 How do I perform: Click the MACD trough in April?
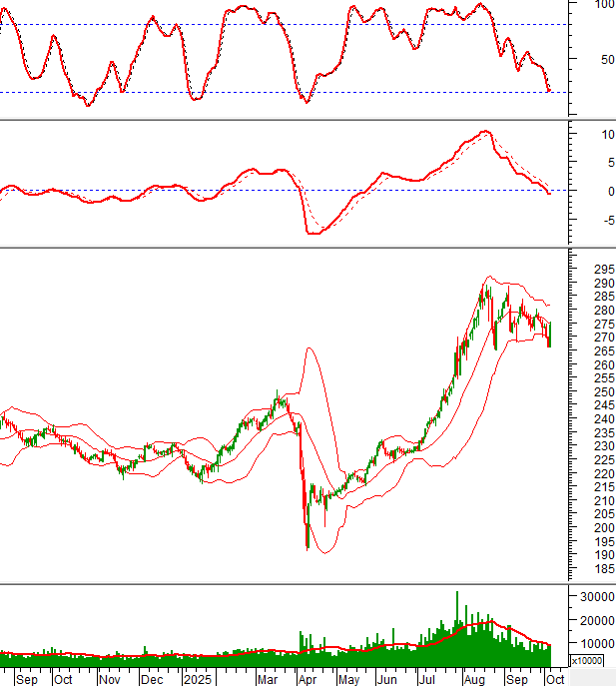[x=313, y=233]
